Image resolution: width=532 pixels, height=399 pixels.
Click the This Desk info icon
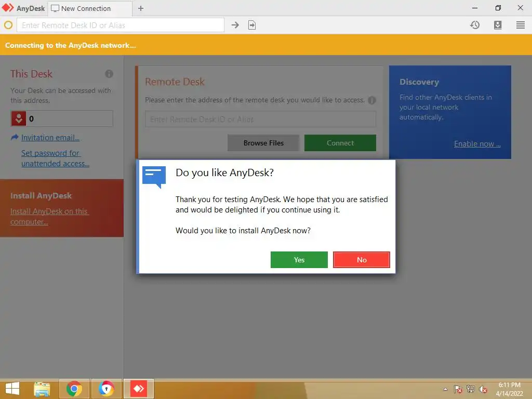point(109,74)
